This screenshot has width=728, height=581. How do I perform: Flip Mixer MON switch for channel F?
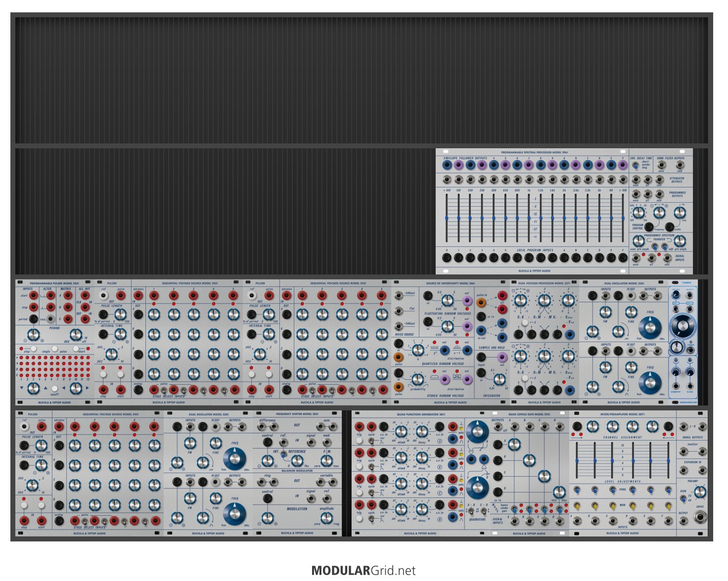(668, 505)
